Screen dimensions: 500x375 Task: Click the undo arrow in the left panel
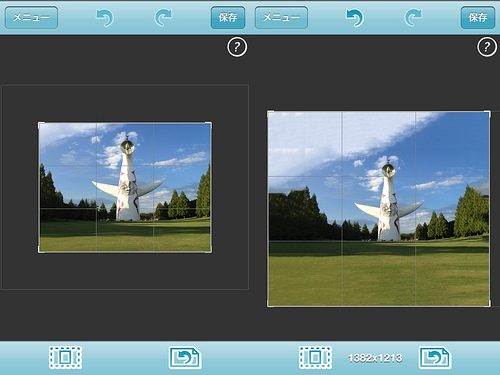[105, 18]
